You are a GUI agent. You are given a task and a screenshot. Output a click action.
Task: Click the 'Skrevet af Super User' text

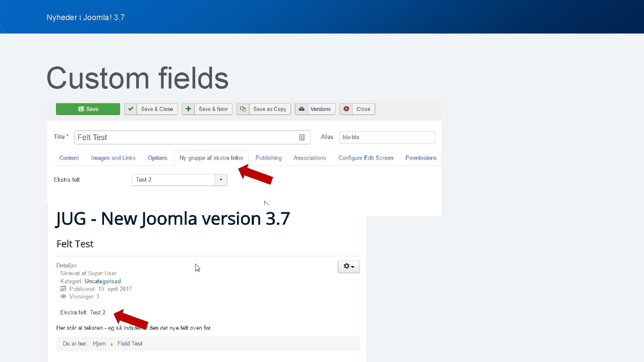(x=88, y=273)
